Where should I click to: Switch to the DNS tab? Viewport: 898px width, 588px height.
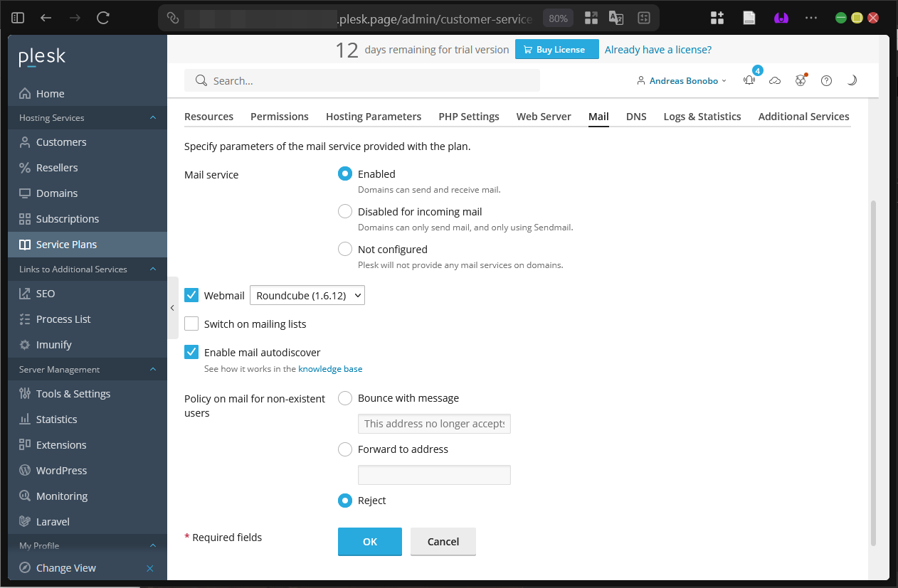click(x=636, y=117)
